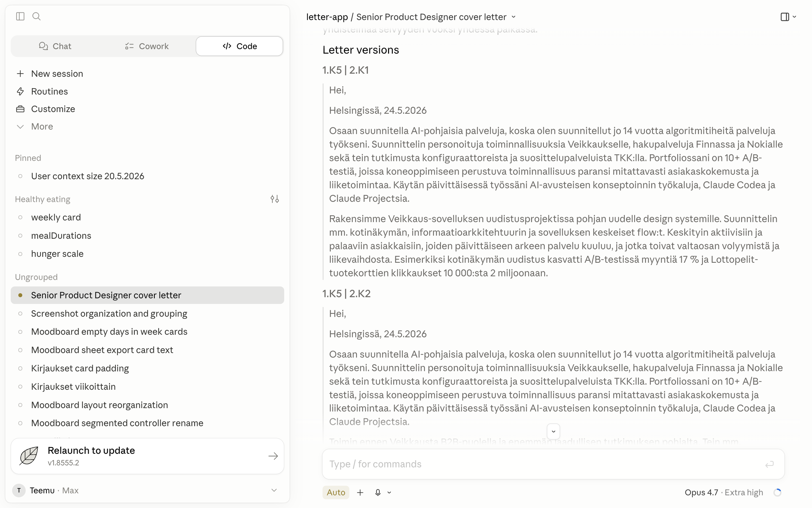Expand the Teemu account menu chevron
The height and width of the screenshot is (508, 812).
[274, 490]
